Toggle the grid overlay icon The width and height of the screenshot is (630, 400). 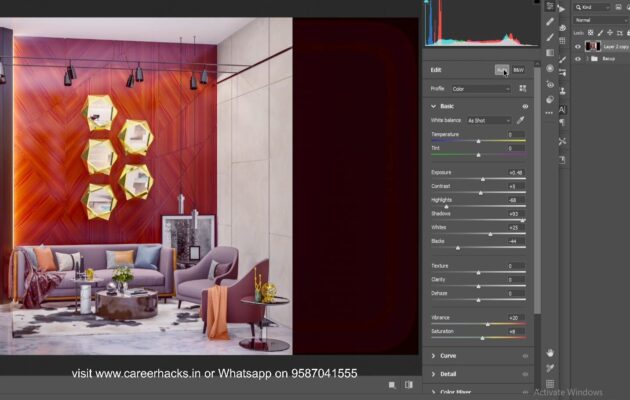point(550,385)
